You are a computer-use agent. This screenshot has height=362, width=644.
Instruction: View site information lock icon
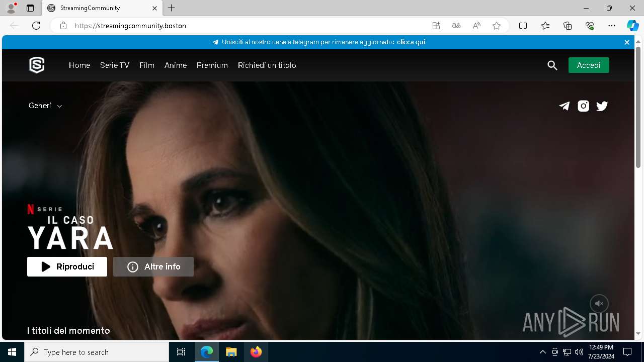[63, 26]
